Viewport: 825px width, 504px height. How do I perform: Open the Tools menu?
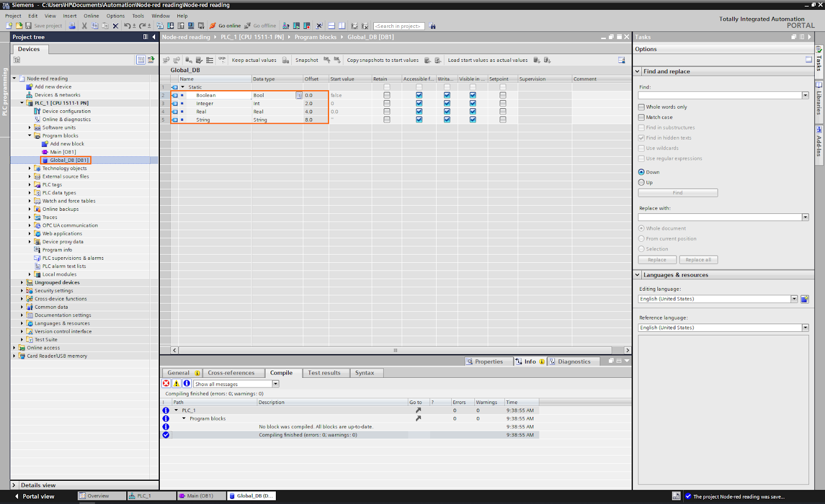[138, 16]
